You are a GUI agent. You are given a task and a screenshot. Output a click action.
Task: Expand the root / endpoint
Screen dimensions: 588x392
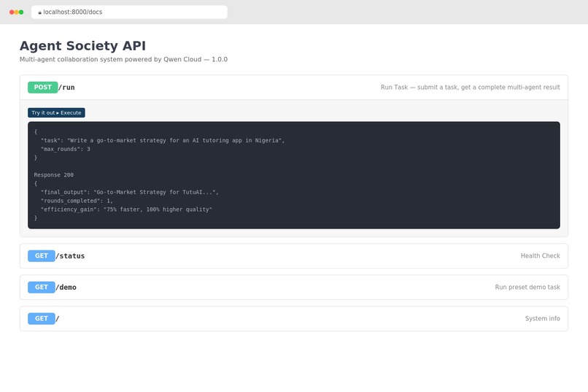58,318
